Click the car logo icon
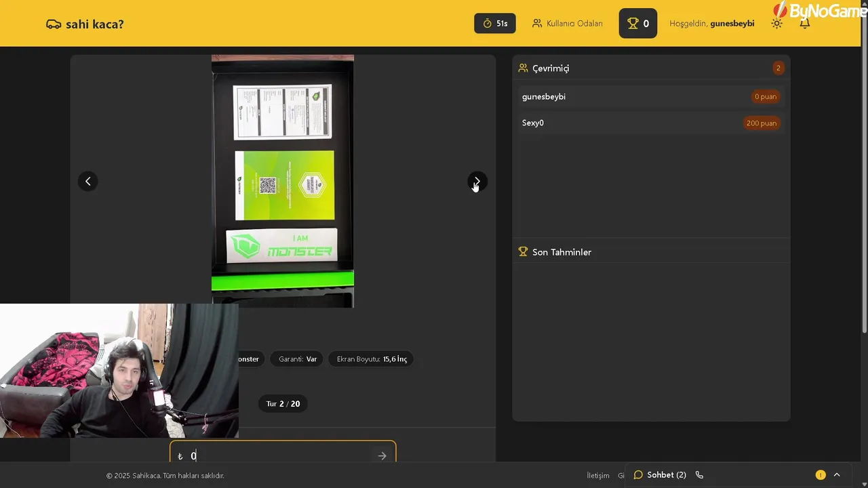The width and height of the screenshot is (868, 488). (x=54, y=24)
